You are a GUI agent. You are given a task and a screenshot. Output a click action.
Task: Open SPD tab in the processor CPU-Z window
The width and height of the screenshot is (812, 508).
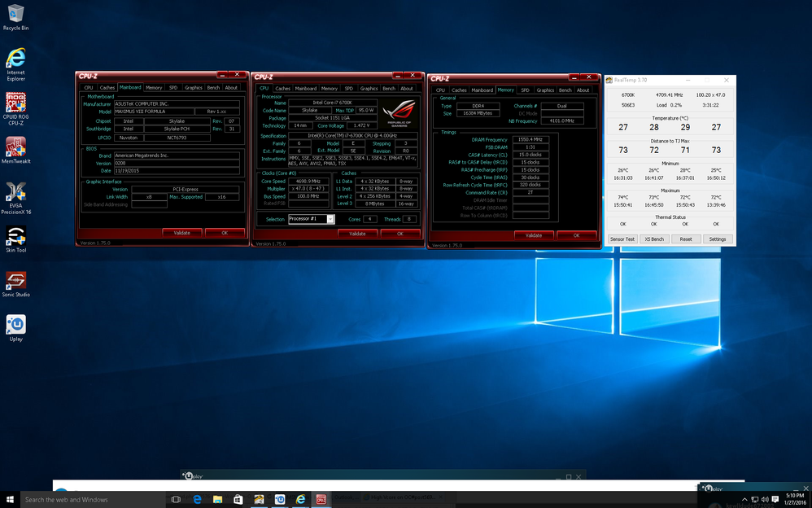point(349,89)
